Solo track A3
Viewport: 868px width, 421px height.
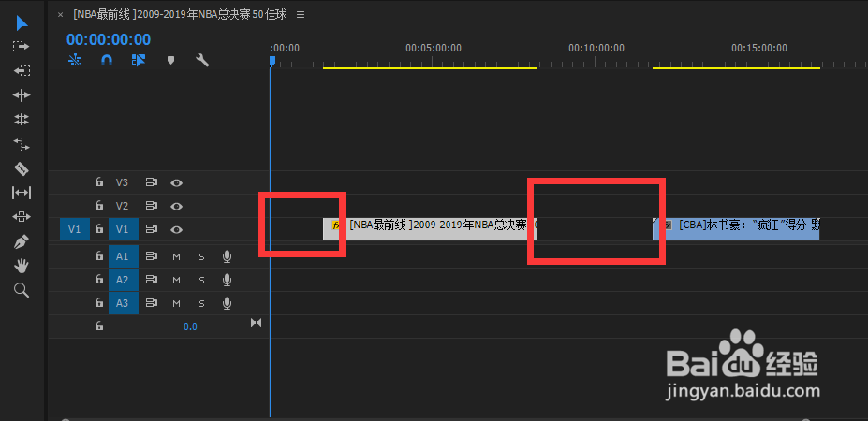[201, 304]
